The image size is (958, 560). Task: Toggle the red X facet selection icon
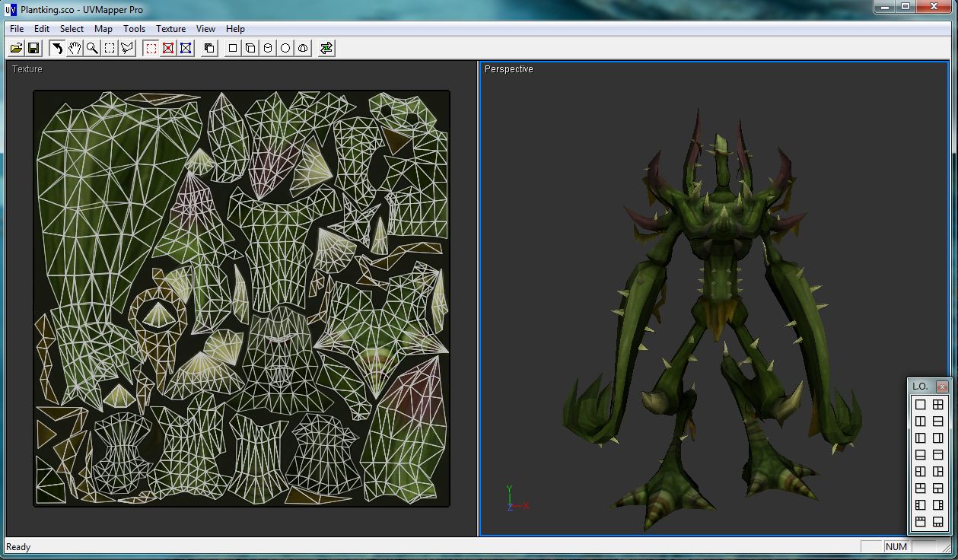click(x=169, y=48)
